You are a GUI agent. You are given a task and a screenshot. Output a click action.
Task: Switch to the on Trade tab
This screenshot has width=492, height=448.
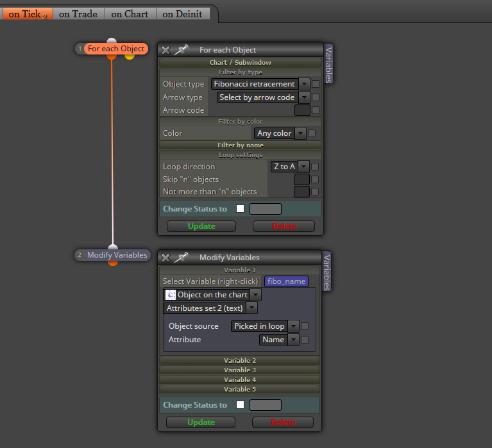tap(78, 14)
